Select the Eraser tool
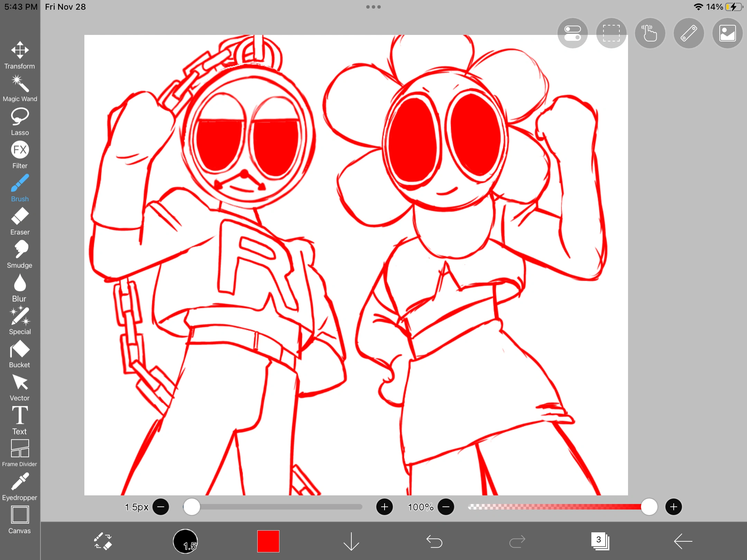The width and height of the screenshot is (747, 560). tap(20, 221)
